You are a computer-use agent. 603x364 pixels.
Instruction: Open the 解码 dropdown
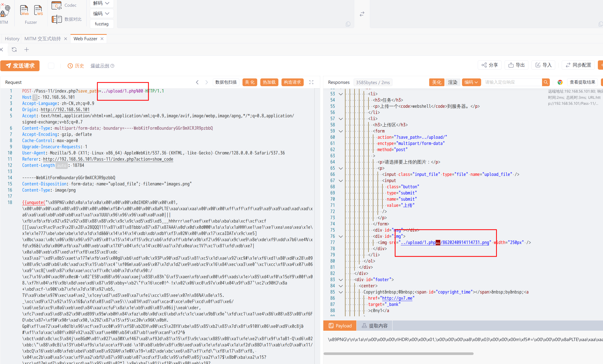pyautogui.click(x=101, y=3)
